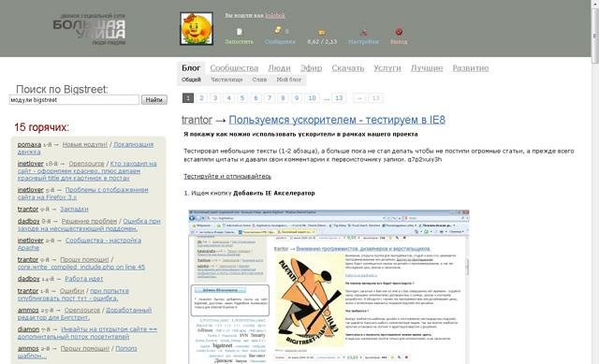This screenshot has height=364, width=599.
Task: Switch to the Развитие tab
Action: (470, 68)
